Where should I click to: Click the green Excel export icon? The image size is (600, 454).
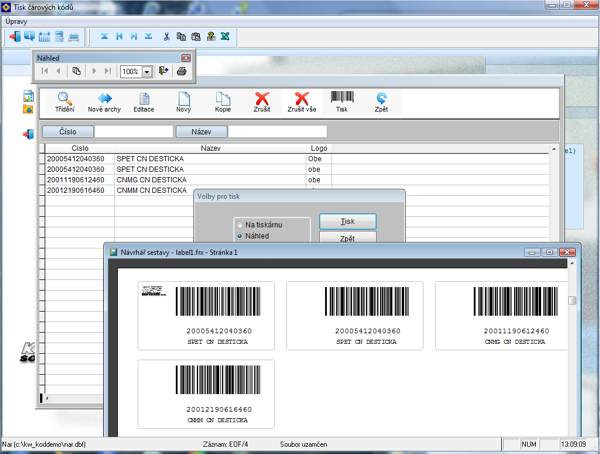[225, 36]
